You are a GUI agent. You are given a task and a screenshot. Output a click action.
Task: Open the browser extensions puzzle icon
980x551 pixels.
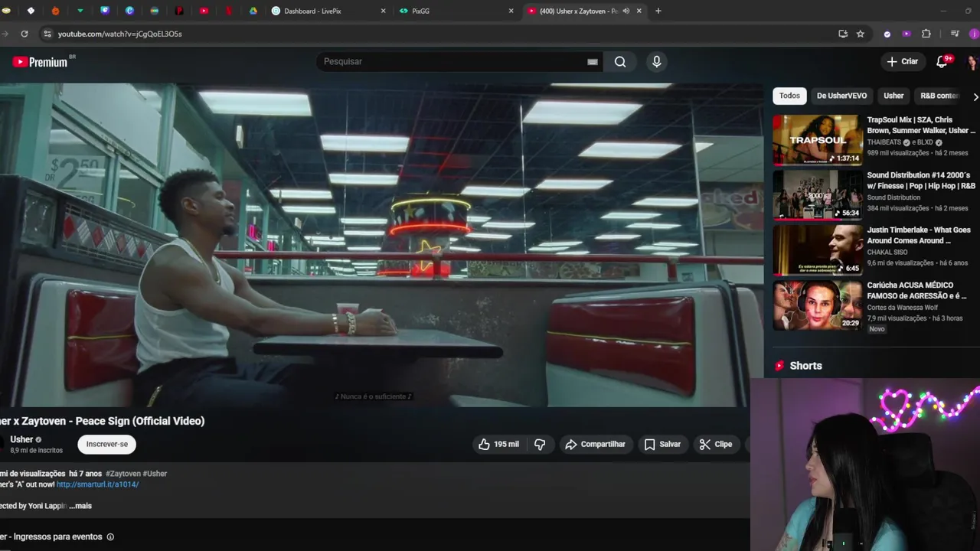tap(926, 34)
